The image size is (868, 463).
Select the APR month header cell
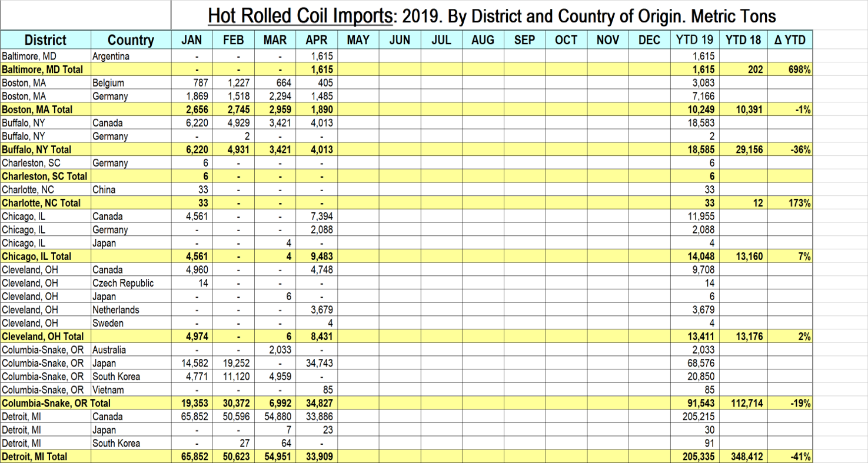point(317,40)
